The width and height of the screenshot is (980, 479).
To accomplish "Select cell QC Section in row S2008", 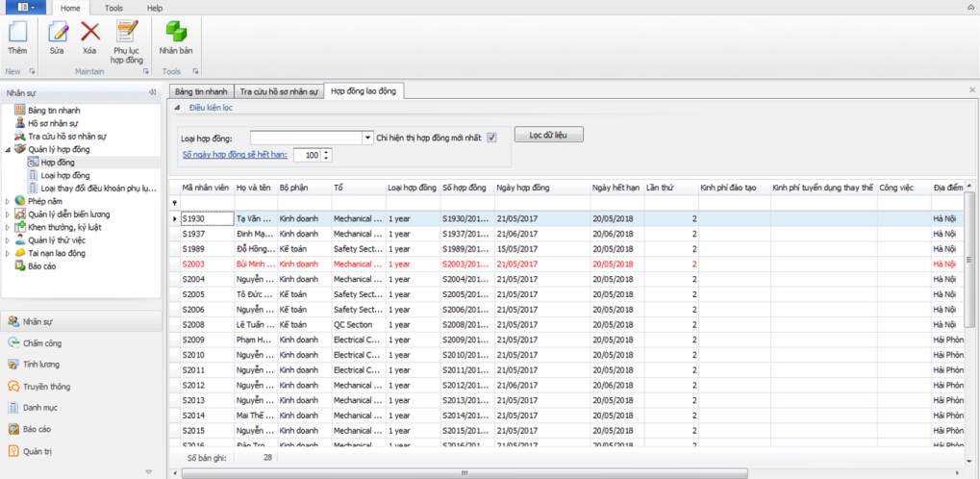I will coord(359,324).
